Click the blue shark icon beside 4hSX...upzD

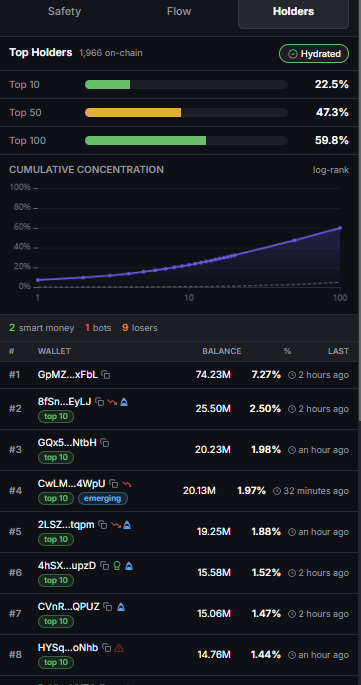tap(129, 566)
